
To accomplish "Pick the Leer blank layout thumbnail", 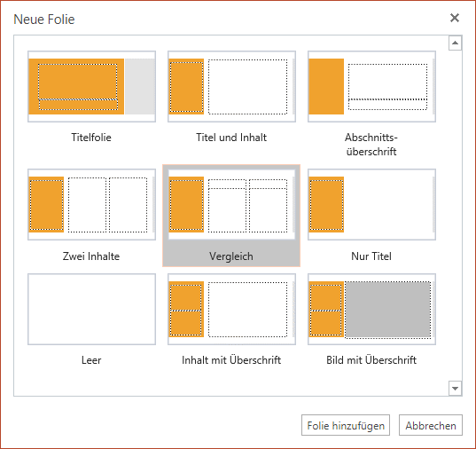I will (x=91, y=309).
